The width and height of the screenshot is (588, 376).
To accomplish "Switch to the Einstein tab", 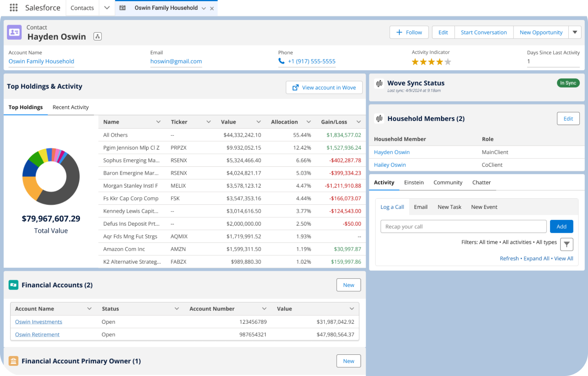I will coord(414,183).
